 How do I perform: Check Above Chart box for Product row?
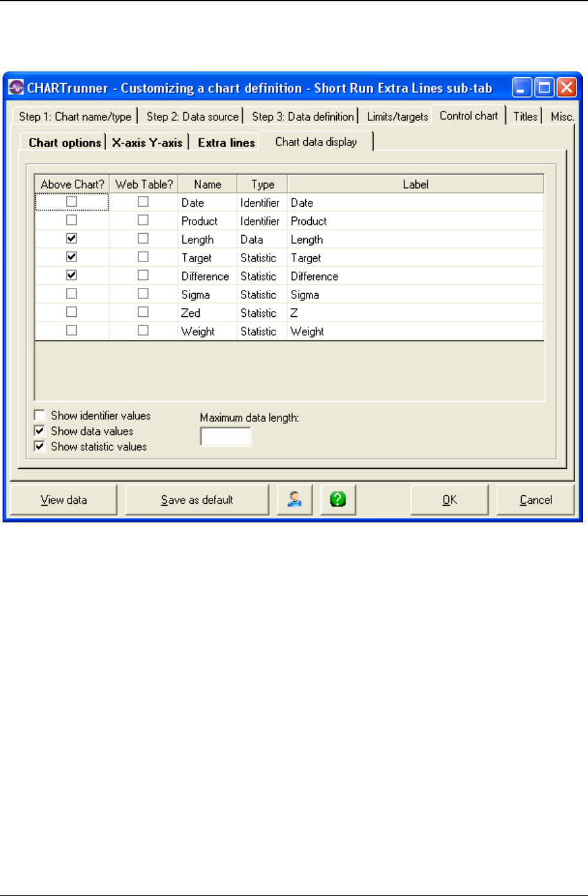point(71,220)
